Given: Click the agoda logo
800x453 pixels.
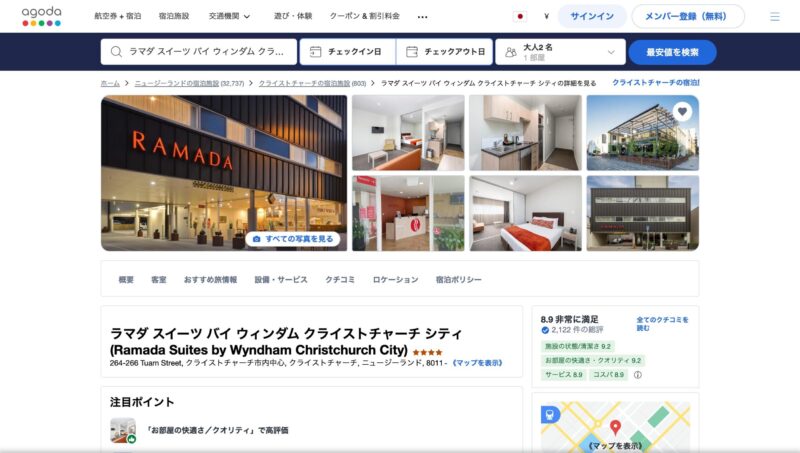Looking at the screenshot, I should [x=41, y=16].
